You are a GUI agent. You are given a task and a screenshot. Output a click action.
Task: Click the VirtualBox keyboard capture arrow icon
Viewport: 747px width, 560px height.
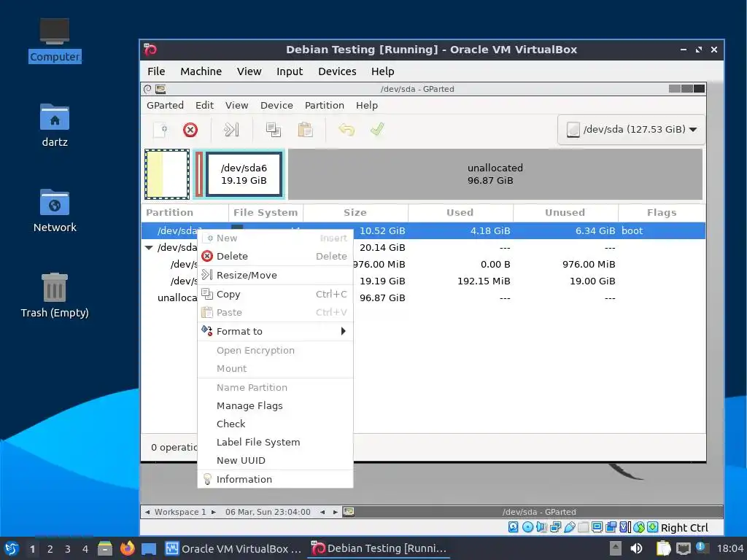(x=653, y=527)
